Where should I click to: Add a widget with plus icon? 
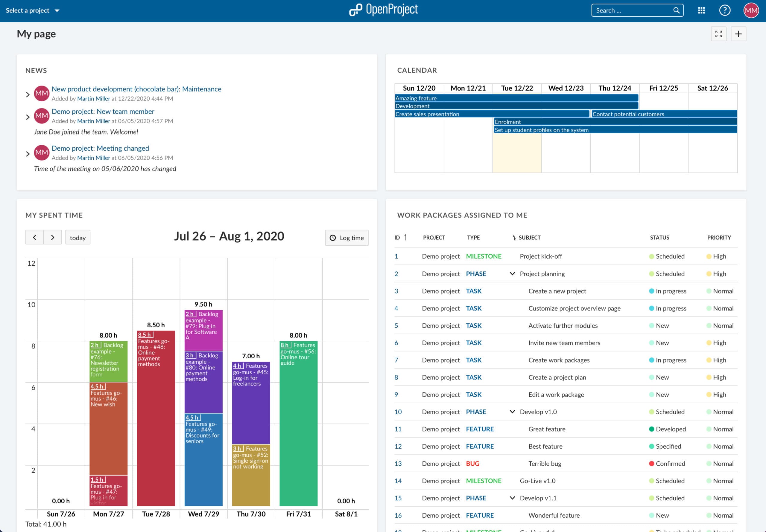click(738, 34)
